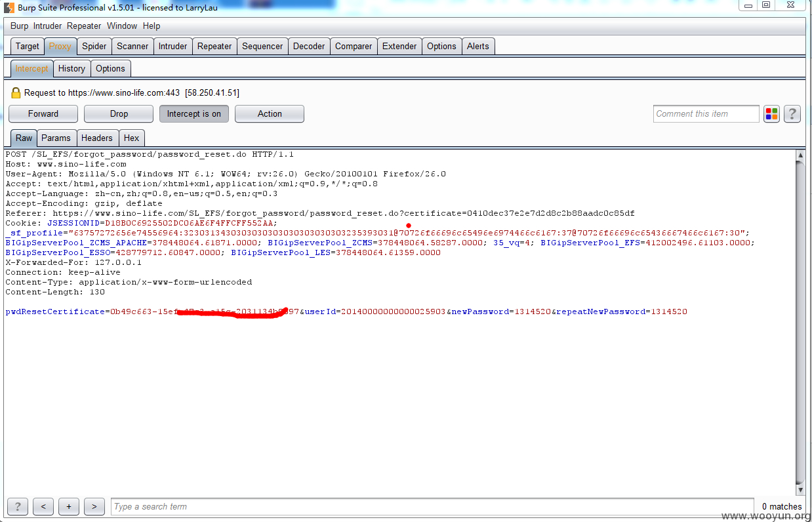Click the POST request line text
Viewport: 812px width, 522px height.
pos(150,155)
